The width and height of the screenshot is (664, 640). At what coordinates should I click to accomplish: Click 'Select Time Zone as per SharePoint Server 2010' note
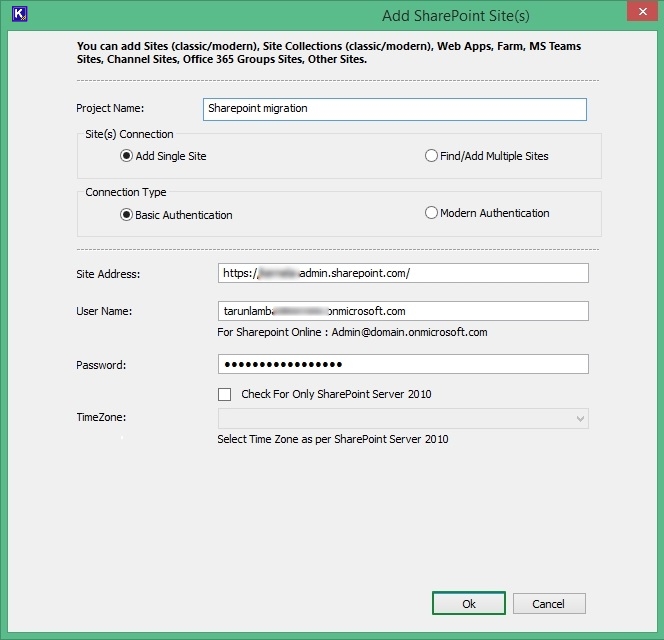tap(333, 439)
